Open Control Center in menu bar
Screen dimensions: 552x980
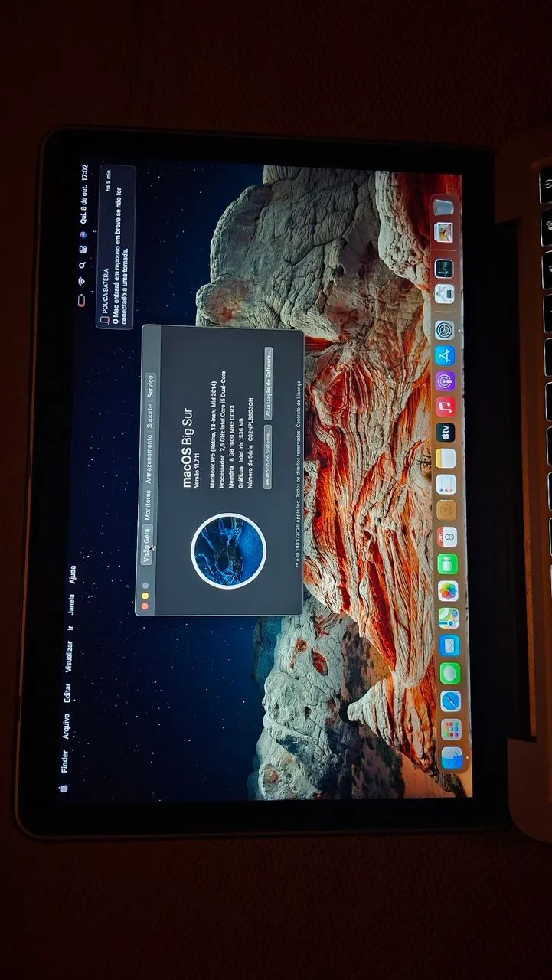pyautogui.click(x=83, y=249)
